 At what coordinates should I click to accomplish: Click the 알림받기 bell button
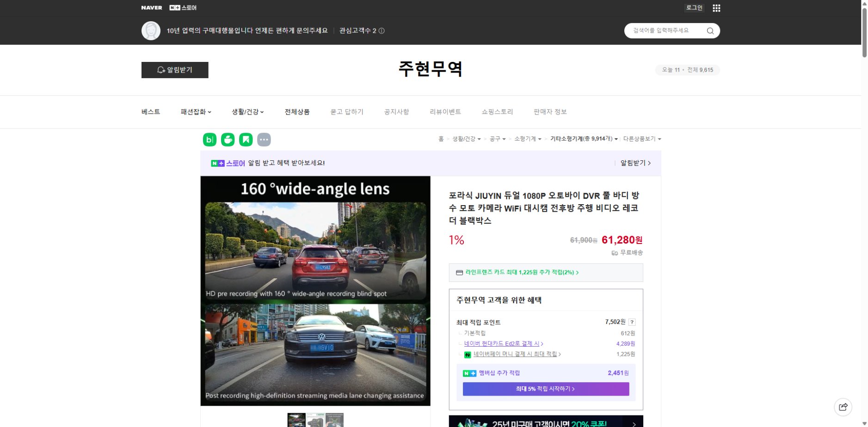(x=175, y=70)
